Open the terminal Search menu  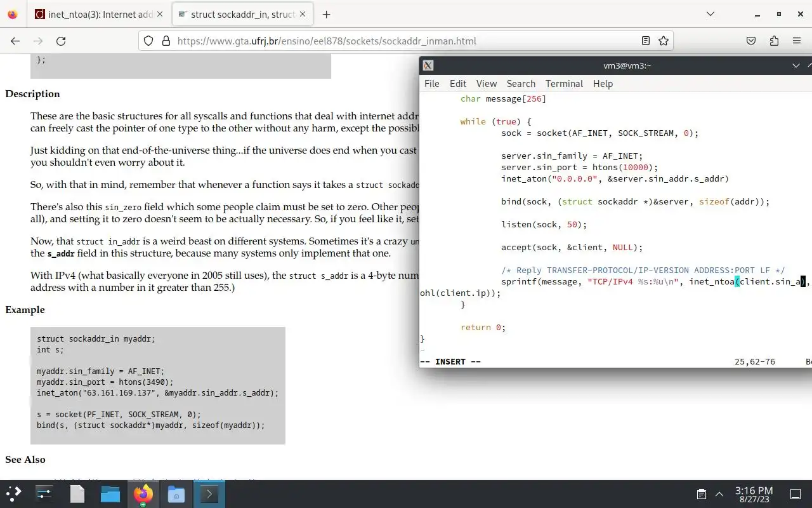(521, 84)
